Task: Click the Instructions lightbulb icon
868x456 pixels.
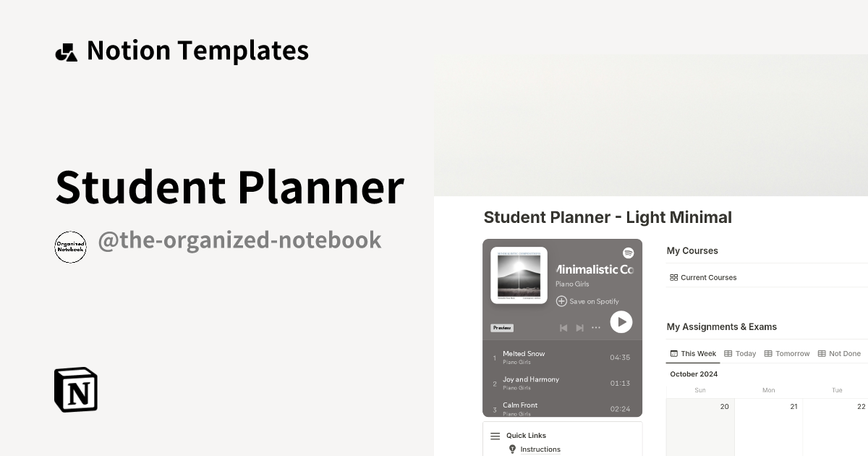Action: (513, 449)
